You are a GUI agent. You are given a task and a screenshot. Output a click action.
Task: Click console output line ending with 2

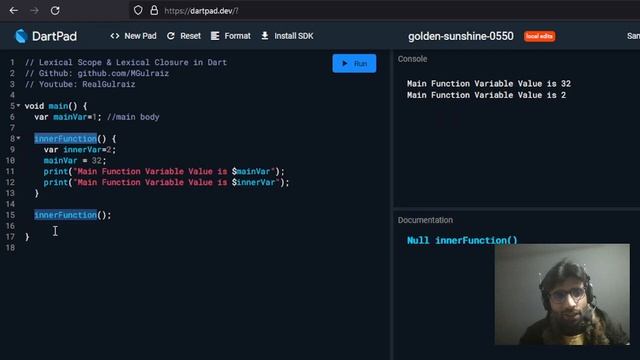pos(486,95)
